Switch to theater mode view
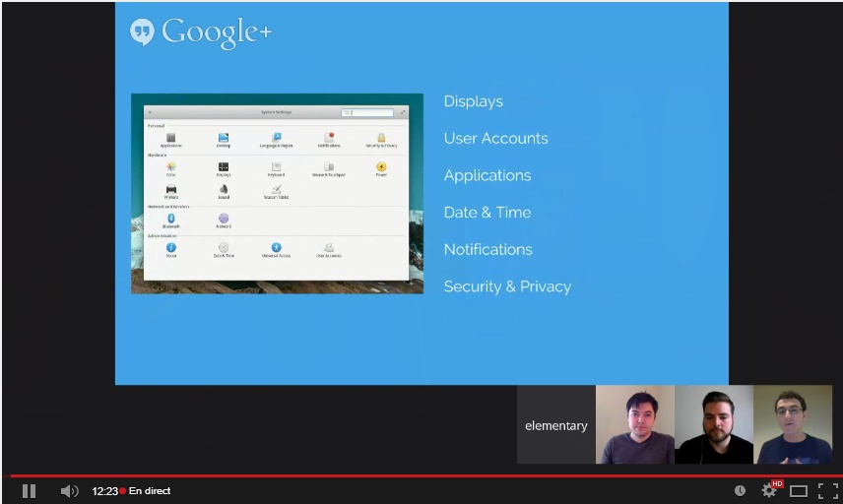This screenshot has width=843, height=504. click(799, 491)
